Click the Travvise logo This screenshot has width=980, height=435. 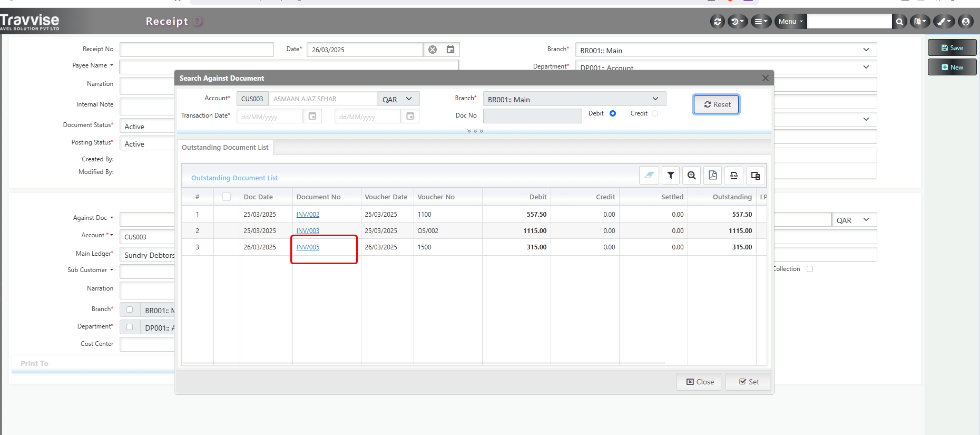[30, 22]
